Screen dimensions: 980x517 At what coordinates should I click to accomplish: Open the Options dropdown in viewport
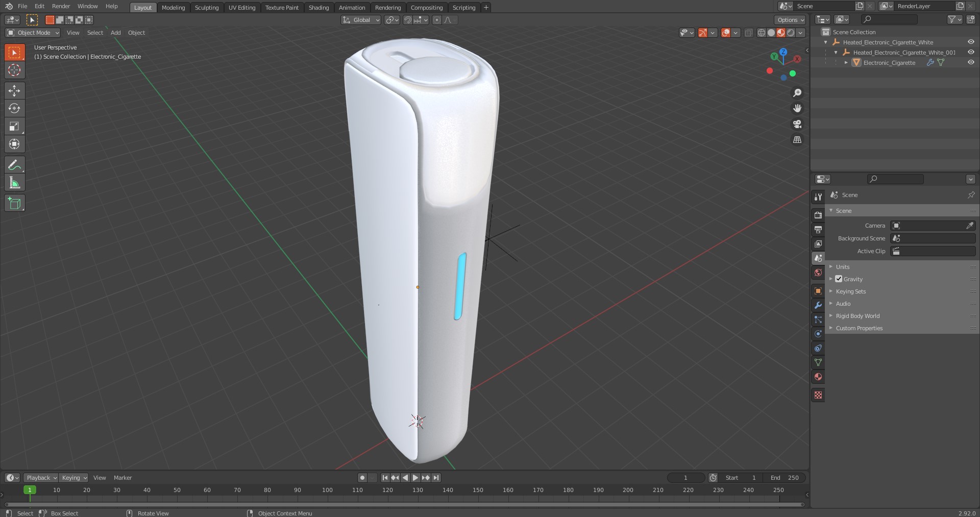790,20
